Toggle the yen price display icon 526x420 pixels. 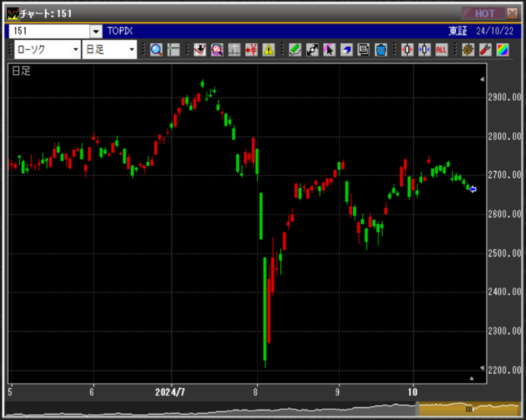click(251, 50)
